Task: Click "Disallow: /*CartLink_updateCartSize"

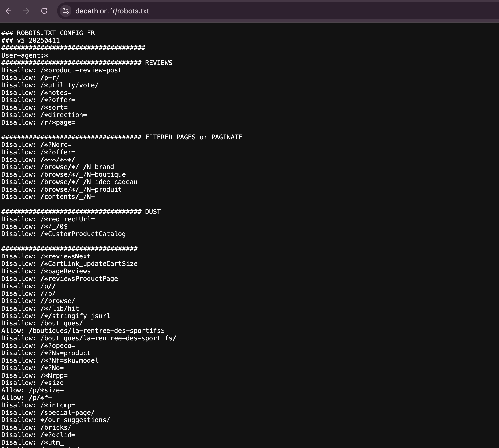Action: pyautogui.click(x=70, y=264)
